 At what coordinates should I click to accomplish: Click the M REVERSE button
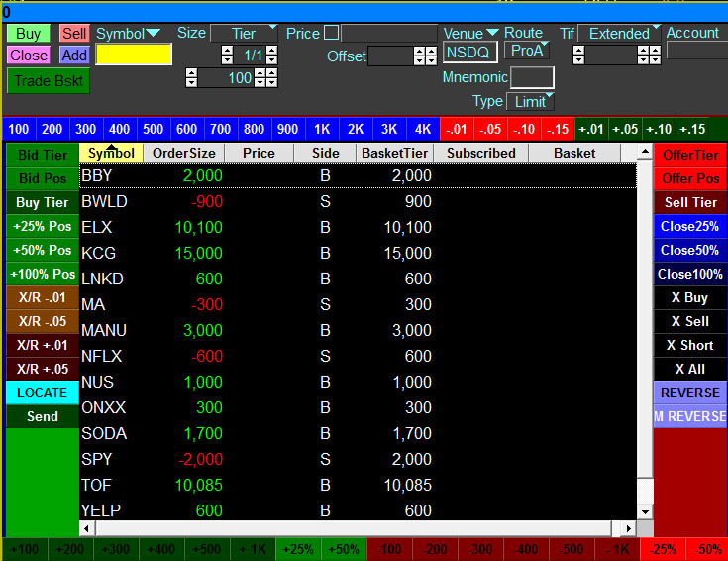[x=690, y=416]
